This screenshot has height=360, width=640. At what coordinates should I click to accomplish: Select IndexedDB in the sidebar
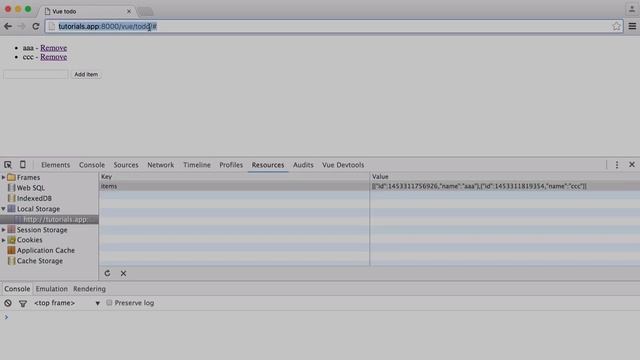(x=34, y=198)
